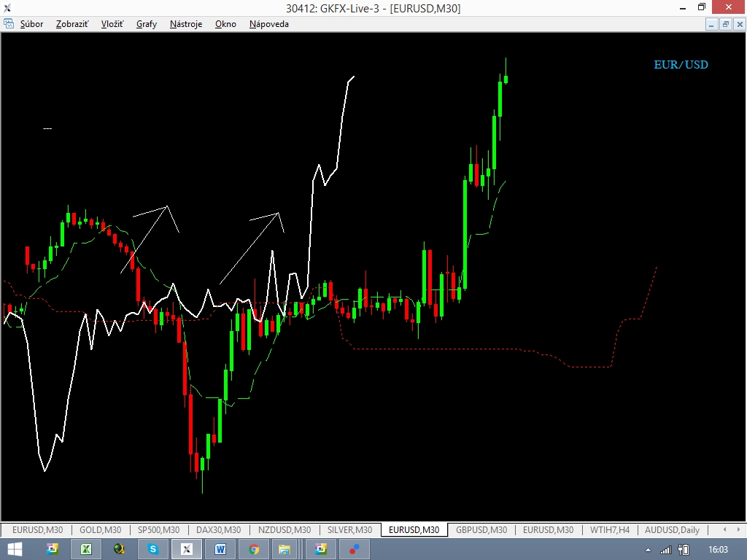This screenshot has width=747, height=560.
Task: Select the active EURUSD,M30 chart tab
Action: point(414,529)
